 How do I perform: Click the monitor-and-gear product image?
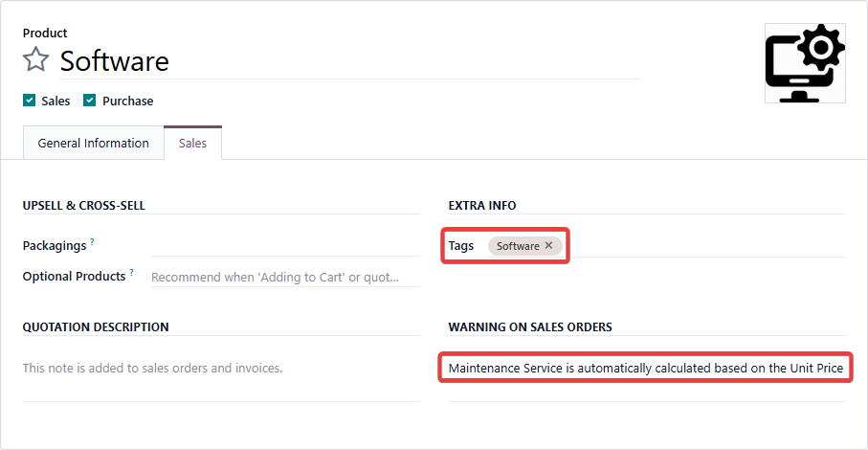click(x=804, y=63)
